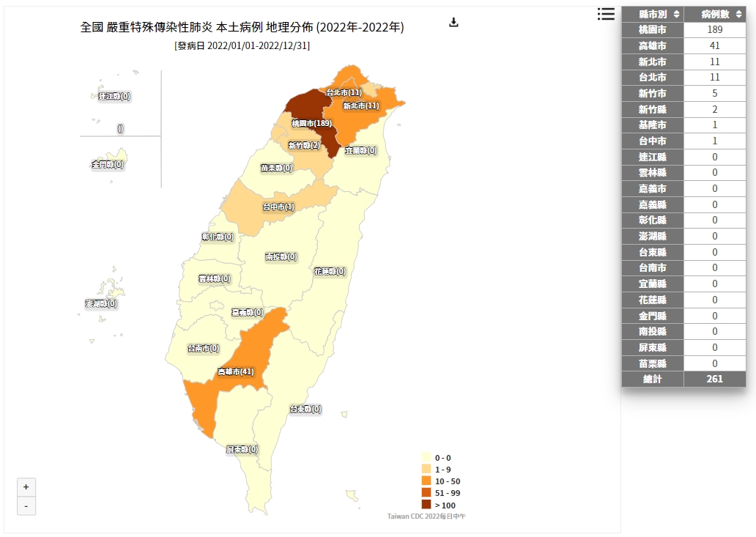Click 新竹縣(2) label on the map
The width and height of the screenshot is (756, 537).
[x=304, y=145]
